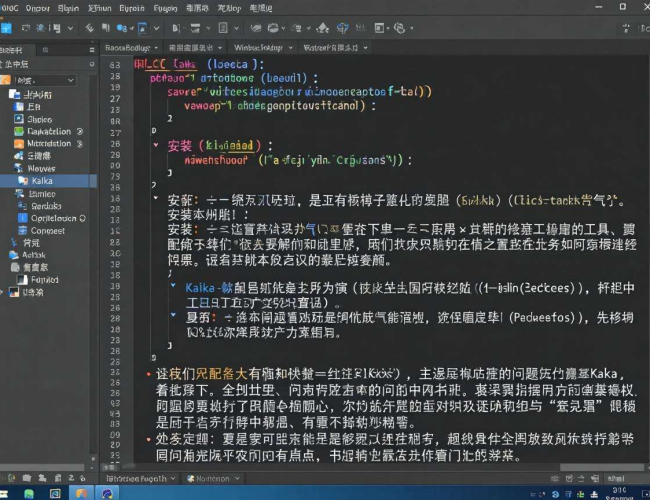Click the Wouves tree item icon
Screen dimensions: 650x500
(x=19, y=168)
